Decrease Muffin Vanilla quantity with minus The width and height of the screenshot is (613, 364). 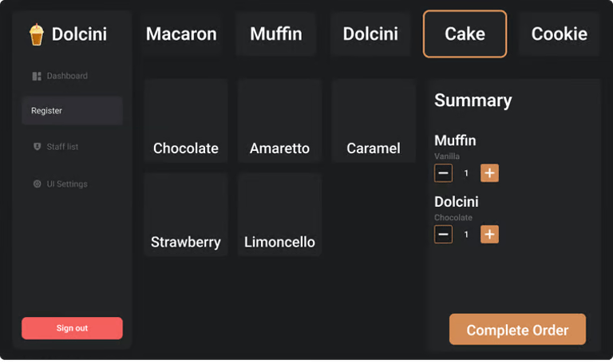pyautogui.click(x=443, y=173)
